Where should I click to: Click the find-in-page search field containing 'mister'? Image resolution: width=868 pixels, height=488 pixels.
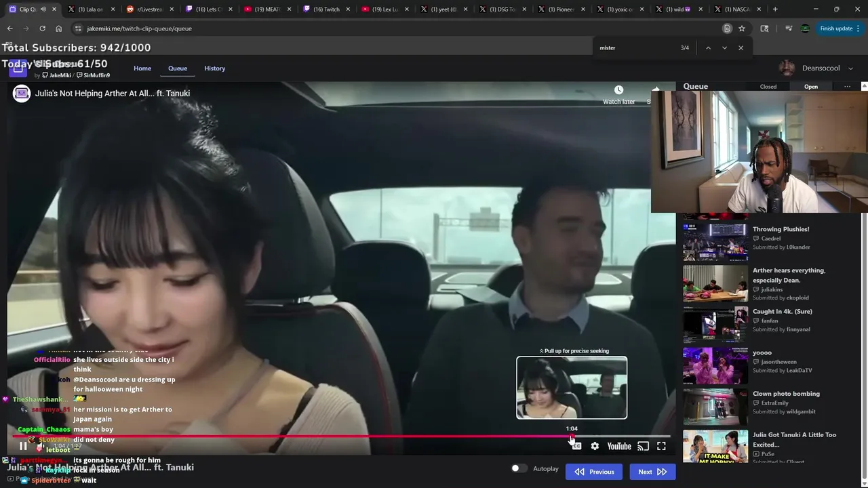[x=636, y=48]
